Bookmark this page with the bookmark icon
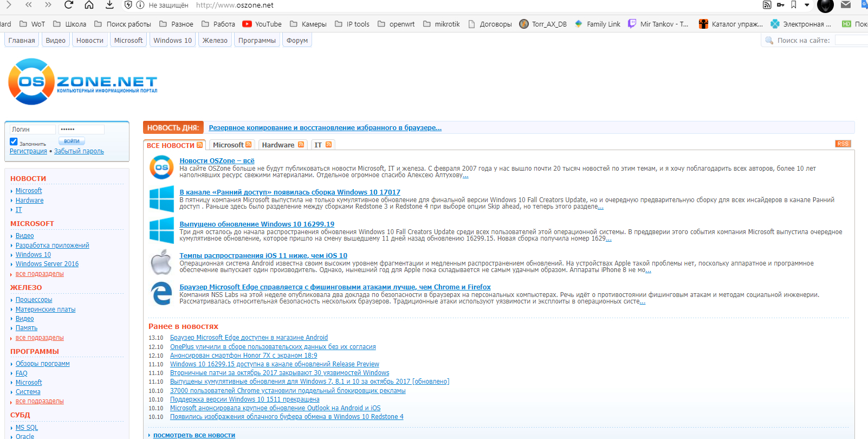This screenshot has height=439, width=868. pos(794,5)
